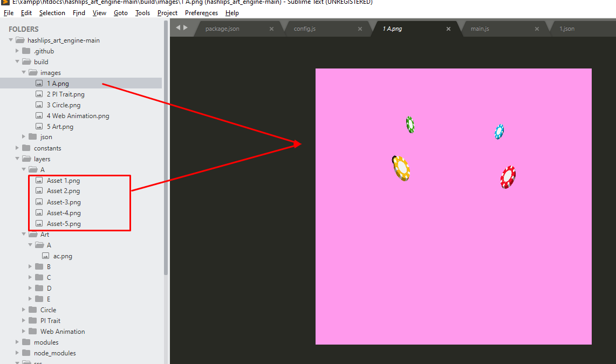Click the image icon beside Asset 1.png
The image size is (616, 364).
point(38,180)
